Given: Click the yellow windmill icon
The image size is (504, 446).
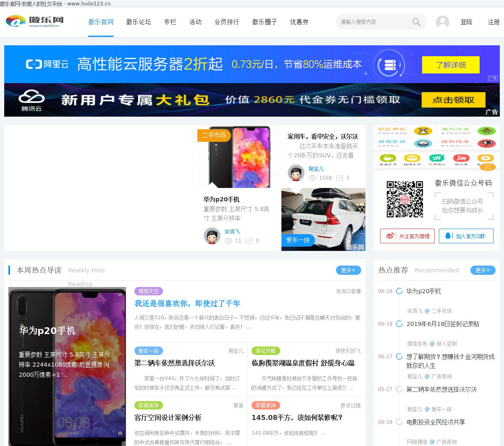Looking at the screenshot, I should point(423,131).
